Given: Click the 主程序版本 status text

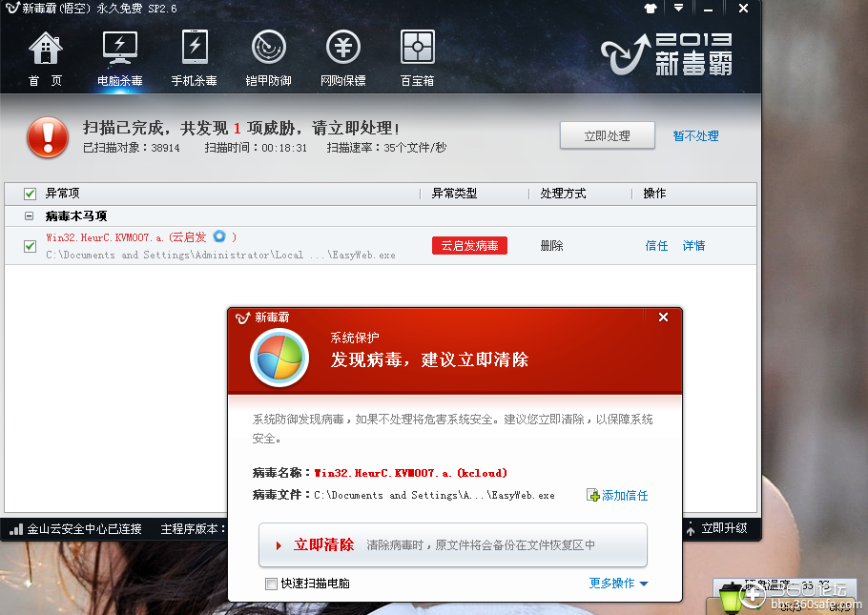Looking at the screenshot, I should [x=194, y=529].
